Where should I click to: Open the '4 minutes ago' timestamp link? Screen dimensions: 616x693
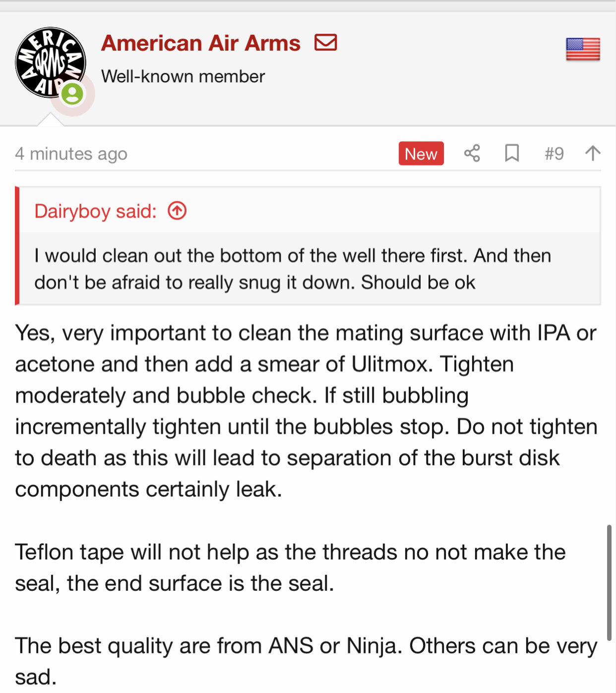click(x=71, y=154)
